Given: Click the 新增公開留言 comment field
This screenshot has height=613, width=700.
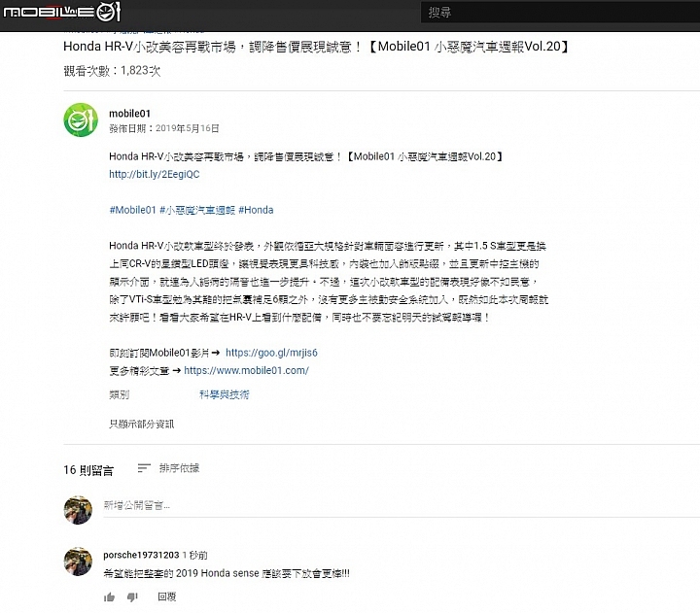Looking at the screenshot, I should [x=402, y=506].
